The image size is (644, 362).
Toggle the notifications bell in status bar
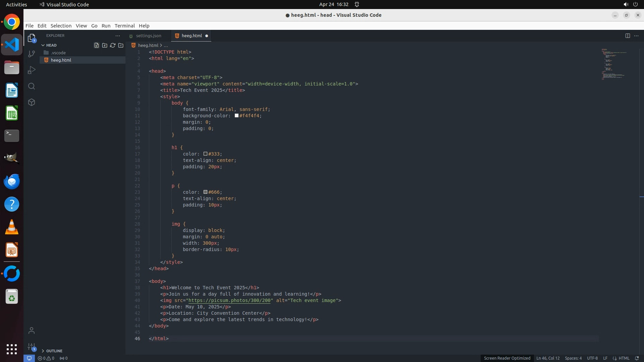(x=637, y=358)
